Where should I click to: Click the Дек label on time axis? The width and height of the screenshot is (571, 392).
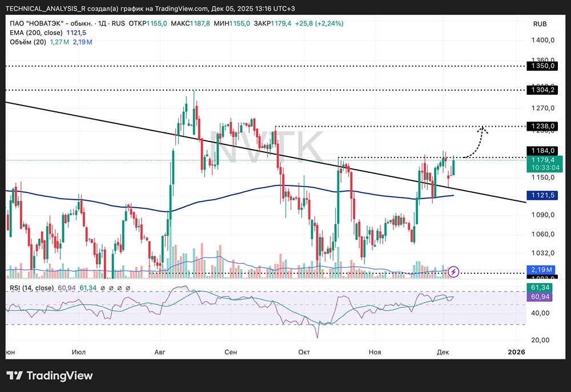[x=443, y=352]
